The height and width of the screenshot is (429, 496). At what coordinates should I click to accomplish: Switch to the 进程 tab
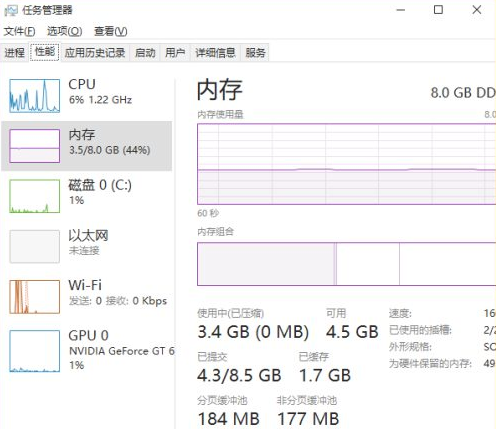[x=15, y=52]
